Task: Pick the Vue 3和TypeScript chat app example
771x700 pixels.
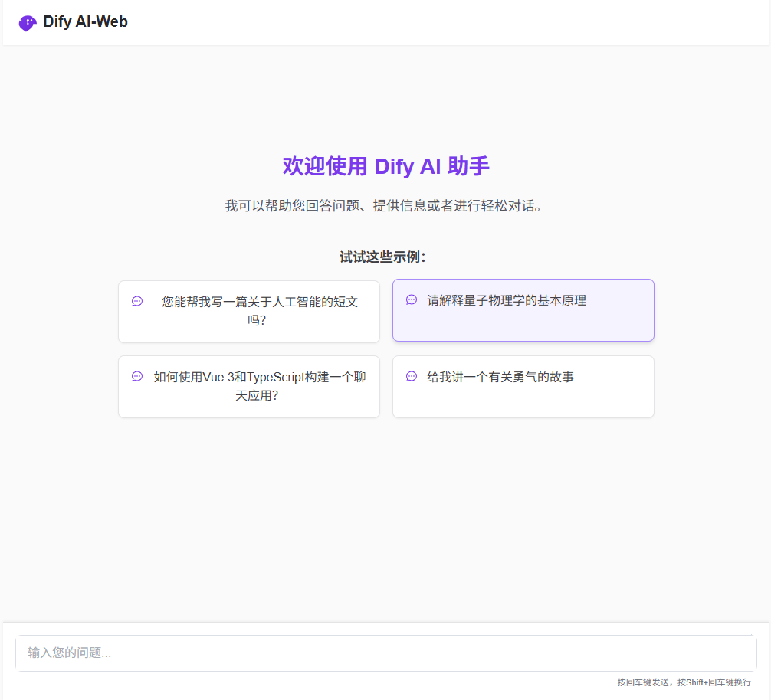Action: pyautogui.click(x=249, y=387)
